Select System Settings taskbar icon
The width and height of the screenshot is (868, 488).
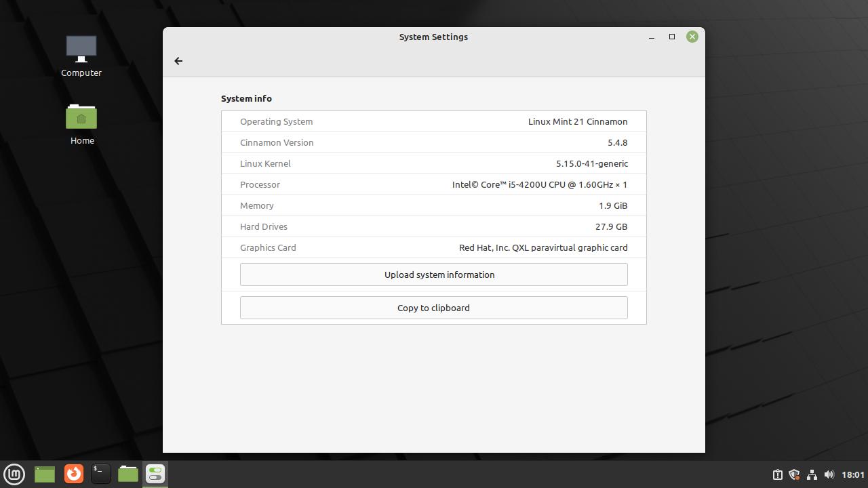(155, 474)
